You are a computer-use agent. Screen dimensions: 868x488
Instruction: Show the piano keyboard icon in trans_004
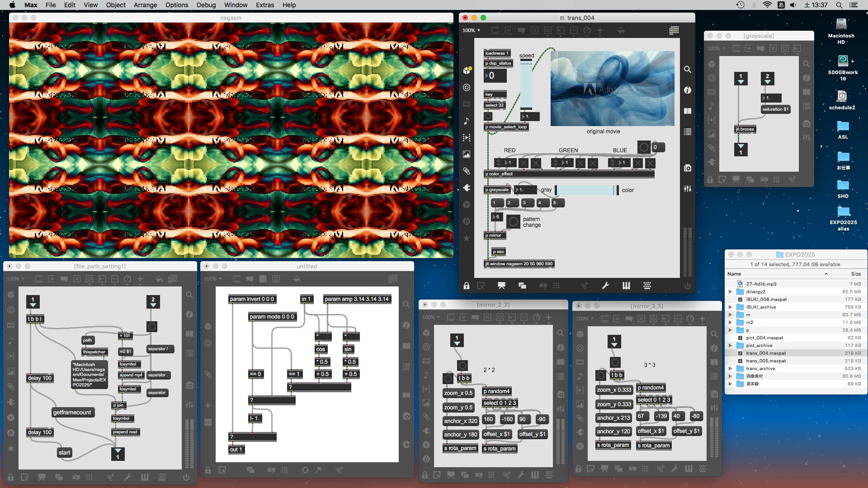tap(626, 286)
